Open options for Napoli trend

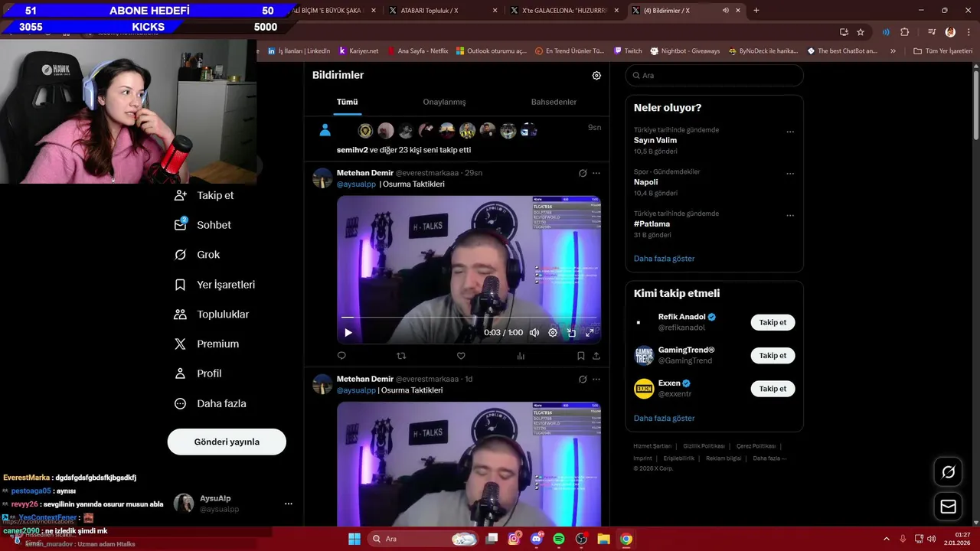click(x=790, y=174)
